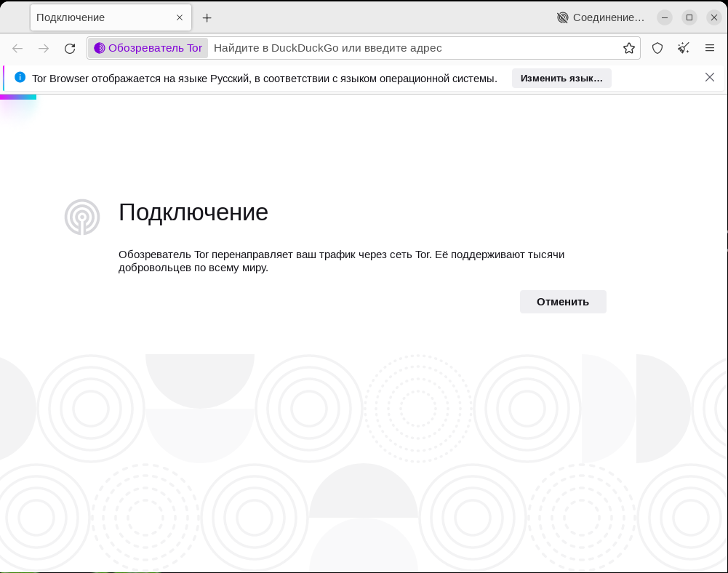Minimize the browser window
The height and width of the screenshot is (573, 728).
click(x=665, y=17)
